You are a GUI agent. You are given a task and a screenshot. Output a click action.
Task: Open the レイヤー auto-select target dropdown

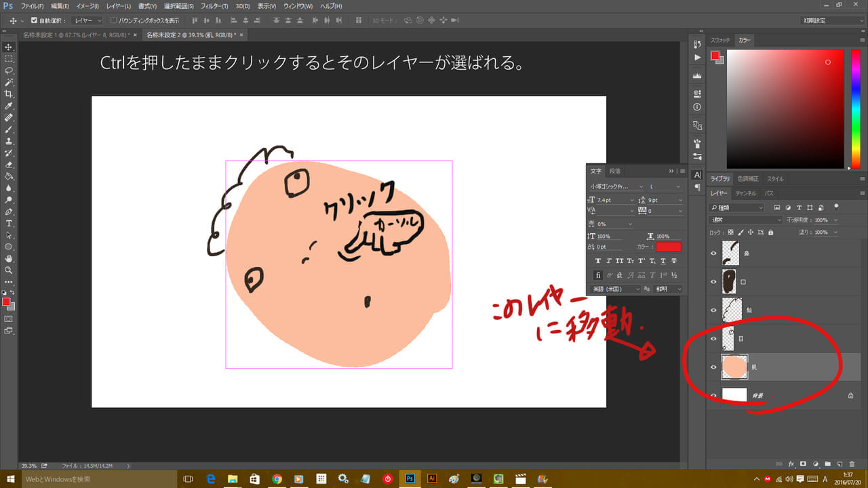coord(87,20)
